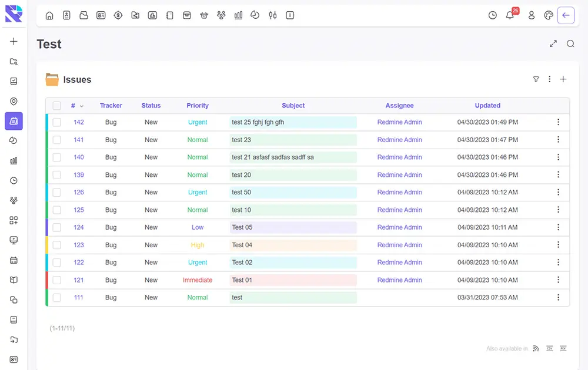Open the theme palette icon
Viewport: 588px width, 370px height.
click(548, 15)
